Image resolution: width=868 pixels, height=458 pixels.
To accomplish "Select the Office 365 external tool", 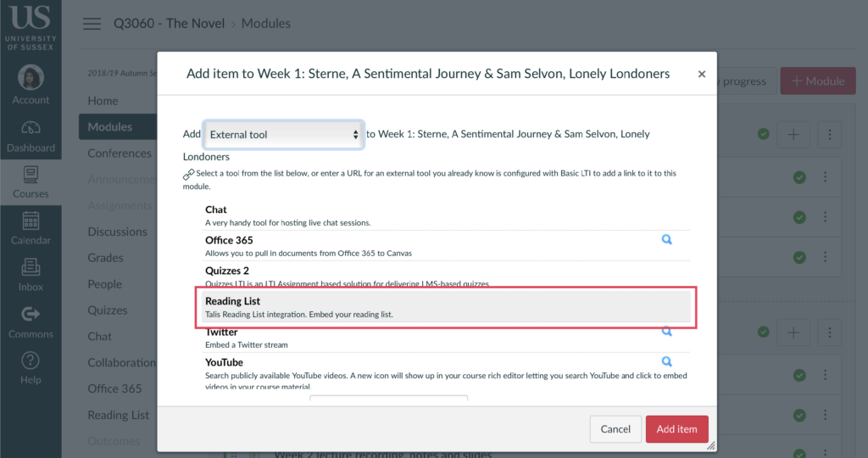I will point(446,246).
